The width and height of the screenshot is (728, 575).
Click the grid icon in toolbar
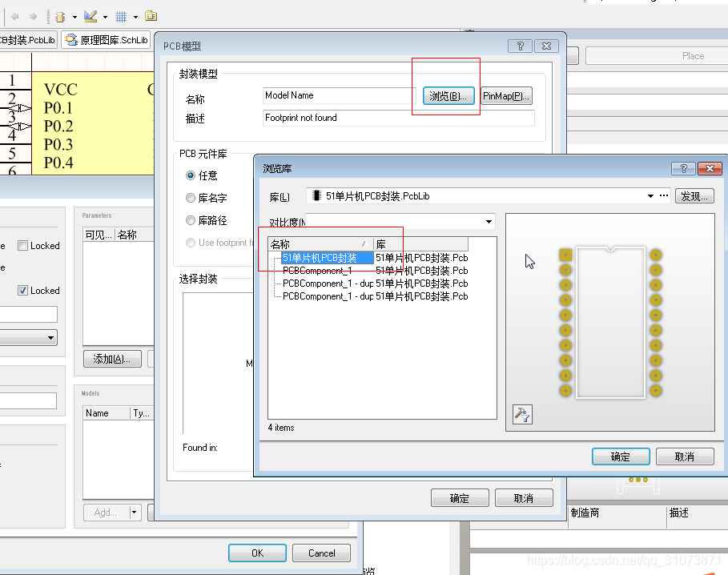pos(121,16)
